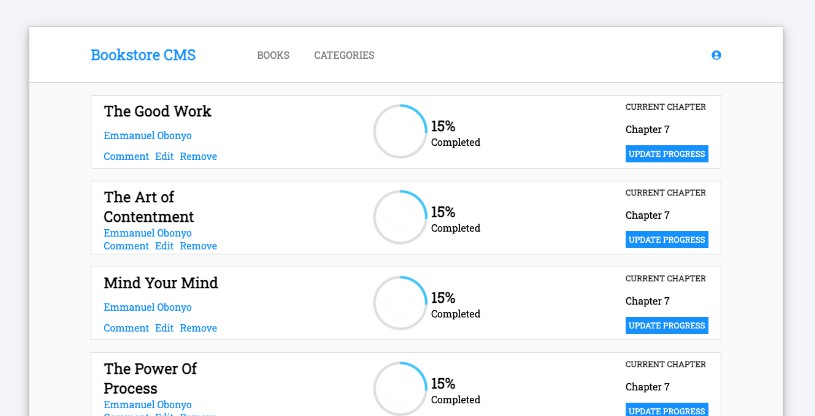Remove The Art of Contentment
The image size is (815, 416).
click(x=198, y=246)
